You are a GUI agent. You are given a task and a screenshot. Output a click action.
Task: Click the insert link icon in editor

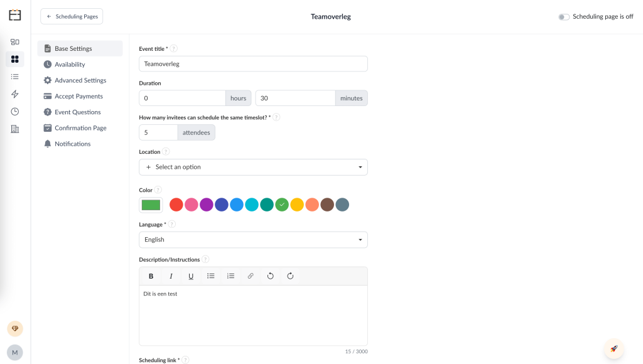click(251, 276)
